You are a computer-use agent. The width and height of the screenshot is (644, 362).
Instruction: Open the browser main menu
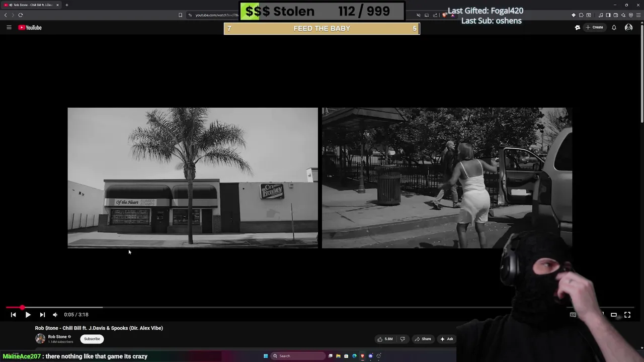tap(638, 15)
